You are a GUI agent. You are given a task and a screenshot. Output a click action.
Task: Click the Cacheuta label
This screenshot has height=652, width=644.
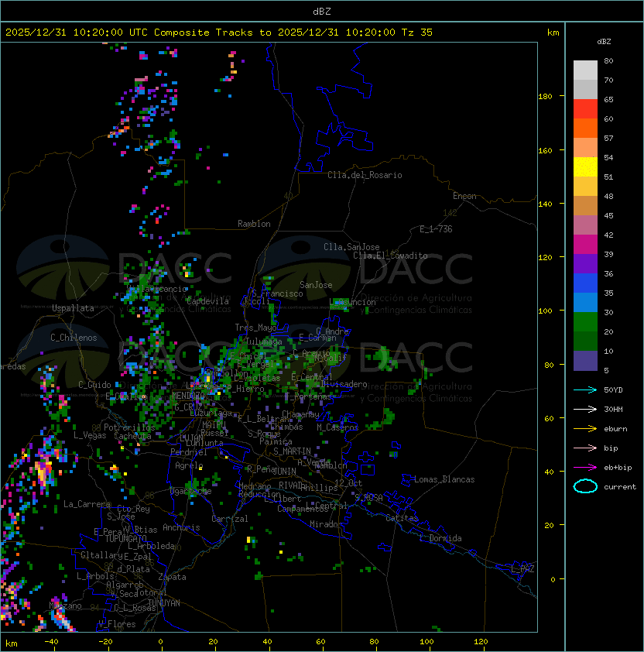pyautogui.click(x=132, y=436)
